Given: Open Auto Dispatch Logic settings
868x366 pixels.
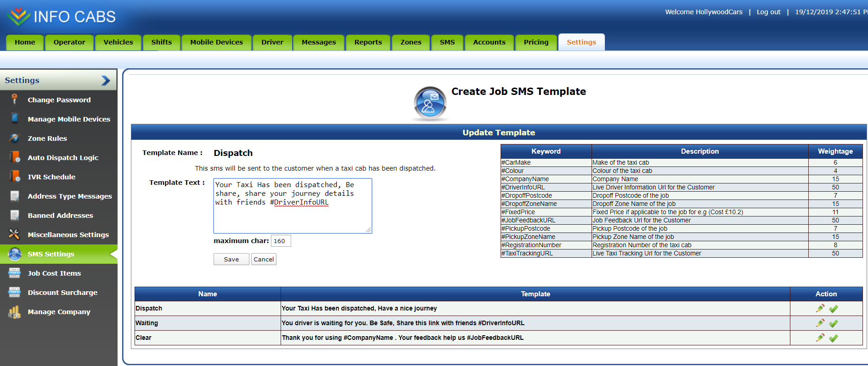Looking at the screenshot, I should (63, 157).
